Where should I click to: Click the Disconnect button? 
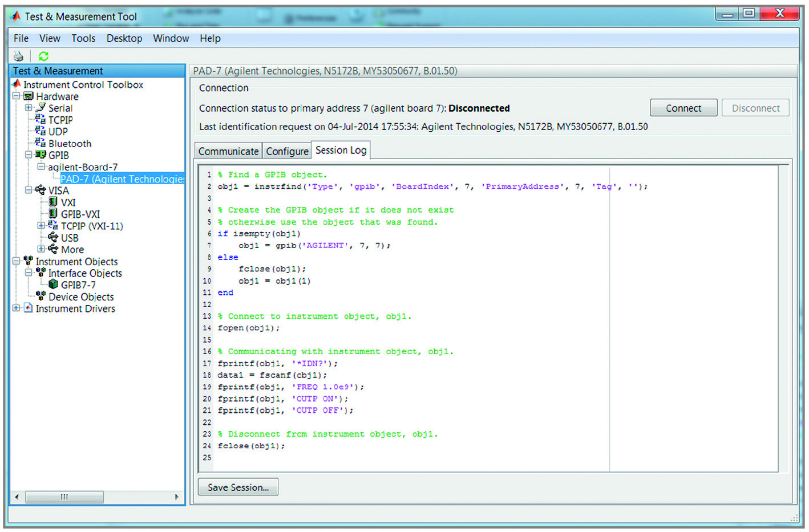pos(755,108)
